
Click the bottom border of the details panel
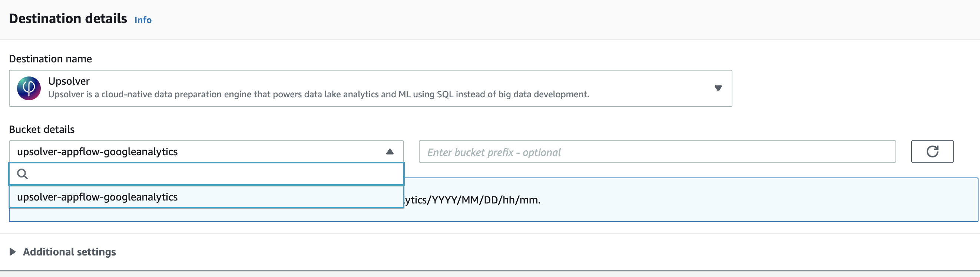[490, 271]
